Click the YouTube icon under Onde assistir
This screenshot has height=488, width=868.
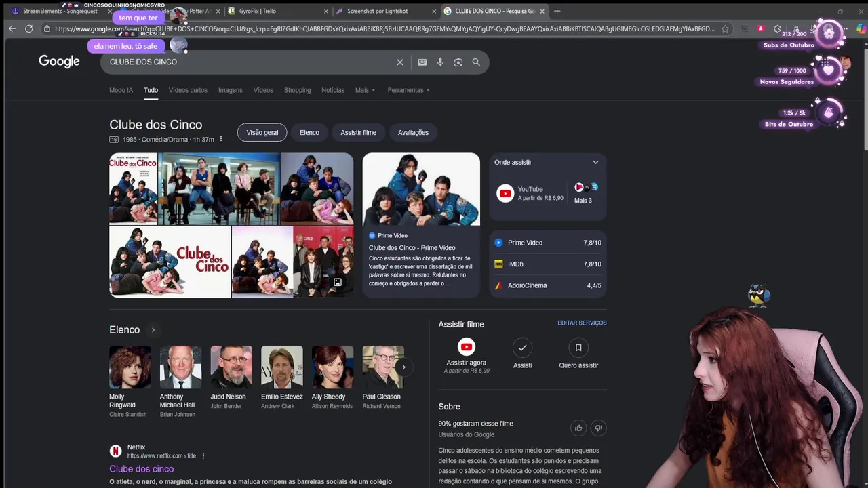pos(505,194)
